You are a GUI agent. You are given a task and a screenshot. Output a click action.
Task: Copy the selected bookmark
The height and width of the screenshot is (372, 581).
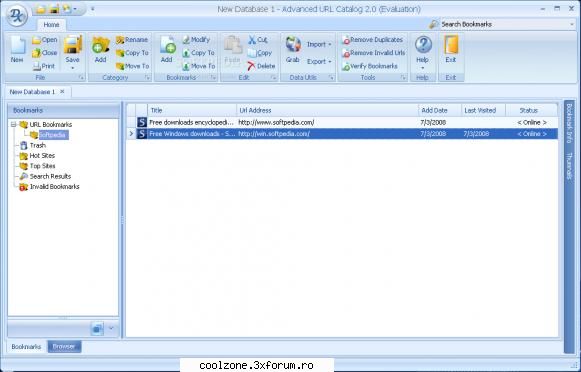[260, 53]
